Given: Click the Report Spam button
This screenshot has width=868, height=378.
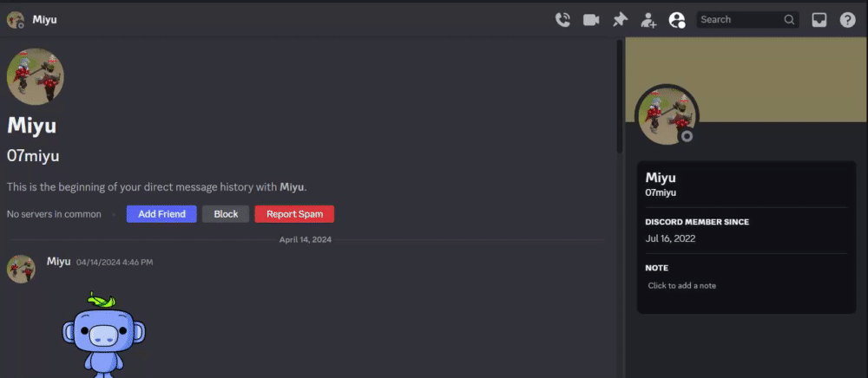Looking at the screenshot, I should (294, 214).
